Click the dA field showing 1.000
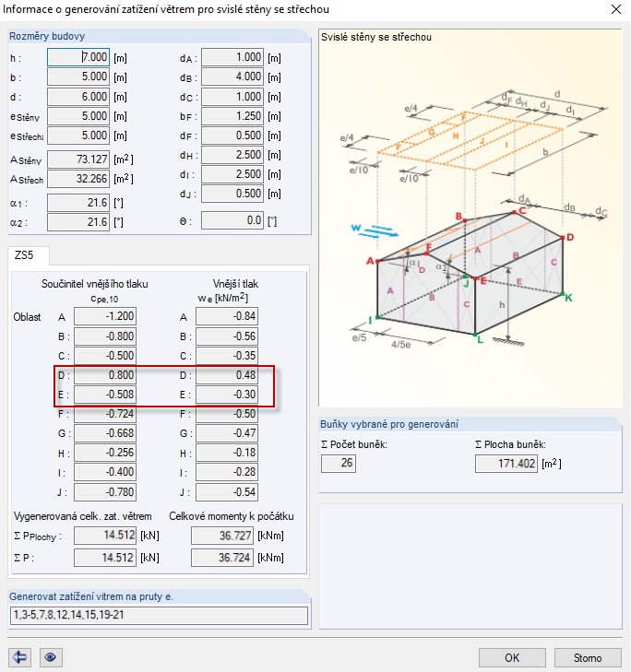Screen dimensions: 631x672 point(232,57)
